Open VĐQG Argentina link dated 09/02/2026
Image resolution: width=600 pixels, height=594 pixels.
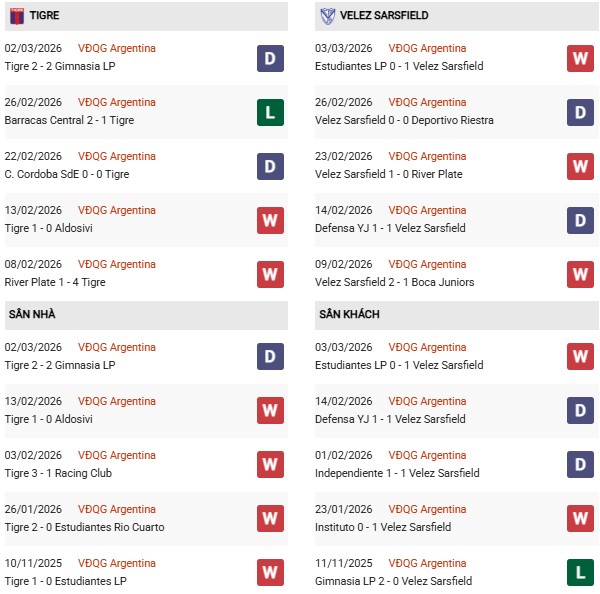427,264
